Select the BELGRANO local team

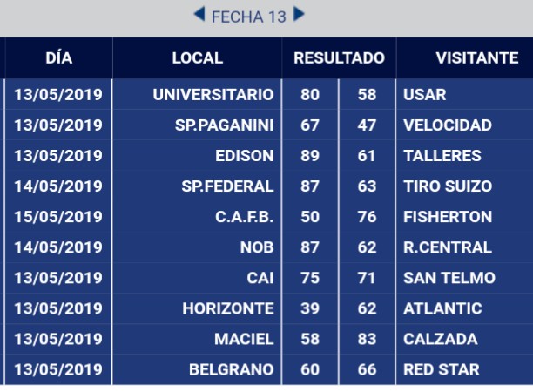click(231, 369)
